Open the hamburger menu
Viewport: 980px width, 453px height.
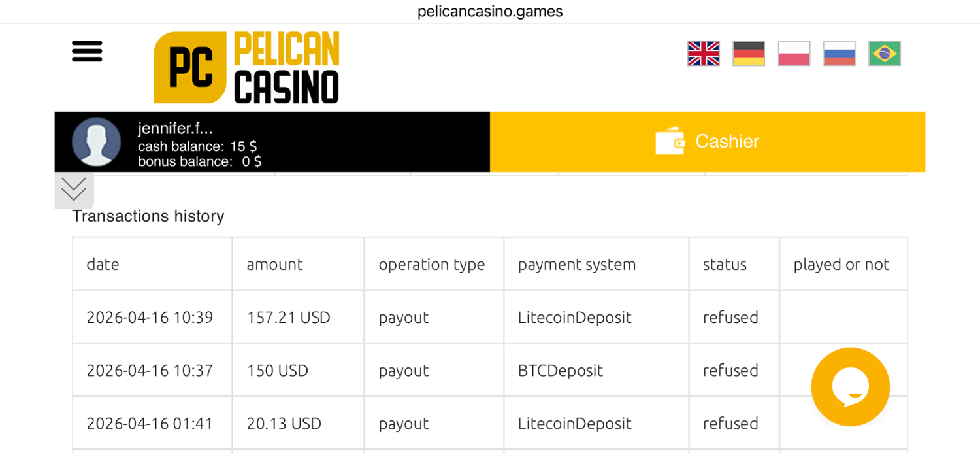87,51
